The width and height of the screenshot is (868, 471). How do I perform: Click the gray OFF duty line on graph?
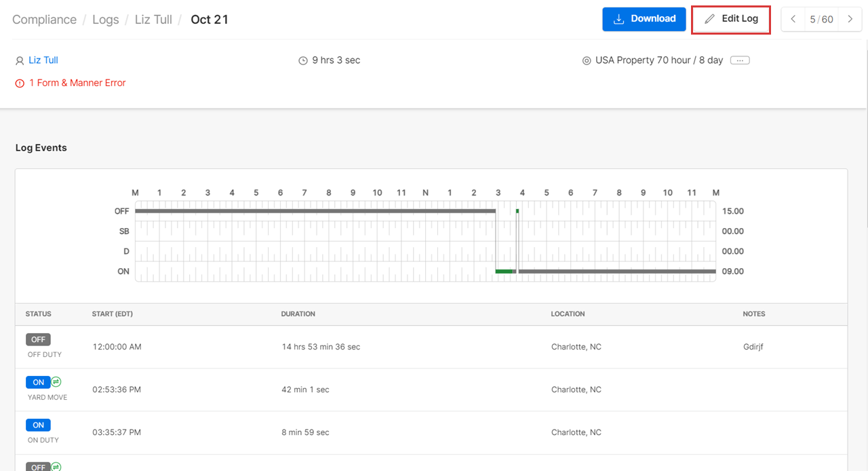(315, 211)
